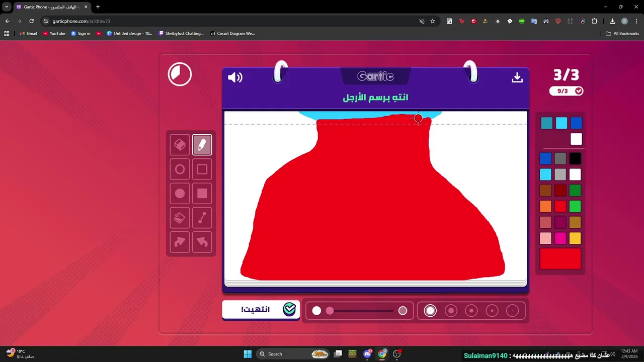
Task: Open the Gmail bookmark
Action: (x=28, y=34)
